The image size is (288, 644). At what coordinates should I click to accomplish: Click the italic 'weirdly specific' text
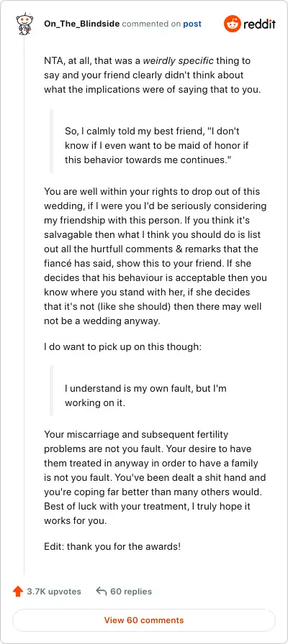(x=178, y=61)
